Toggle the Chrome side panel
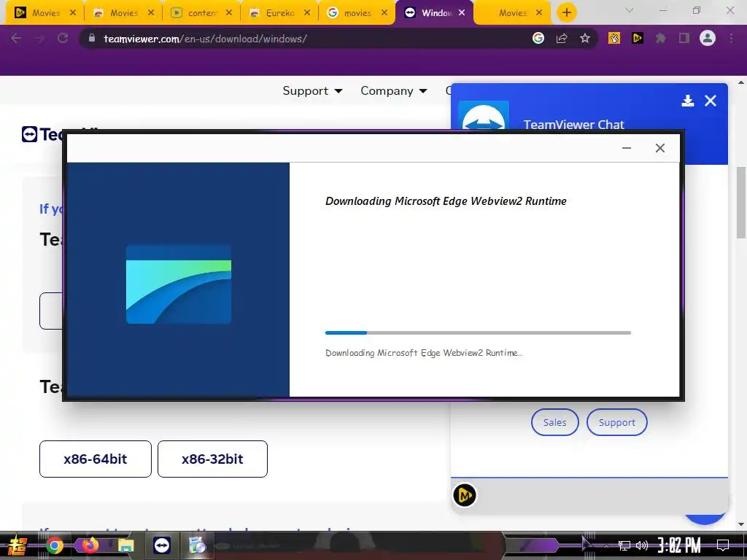The height and width of the screenshot is (560, 747). pos(684,39)
